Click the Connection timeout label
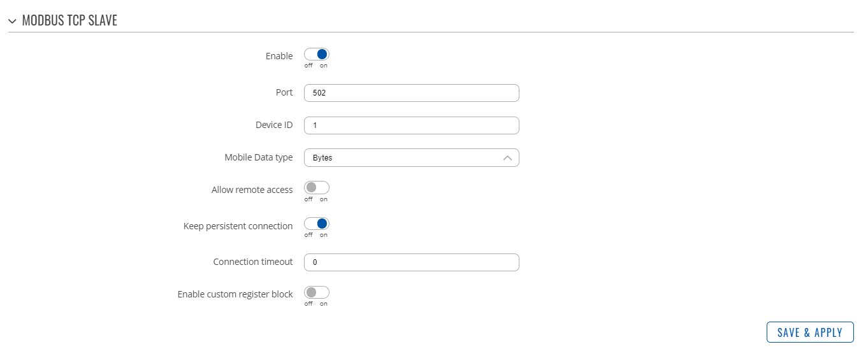Screen dimensions: 868x356 (253, 262)
